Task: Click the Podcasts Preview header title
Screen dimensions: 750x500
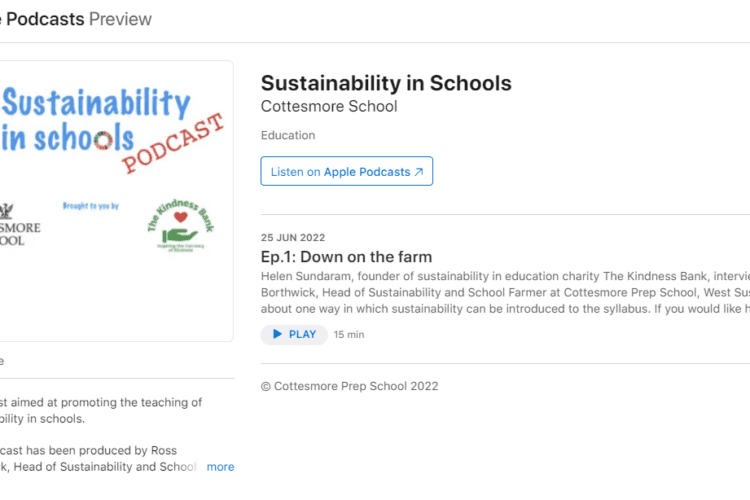Action: point(77,19)
